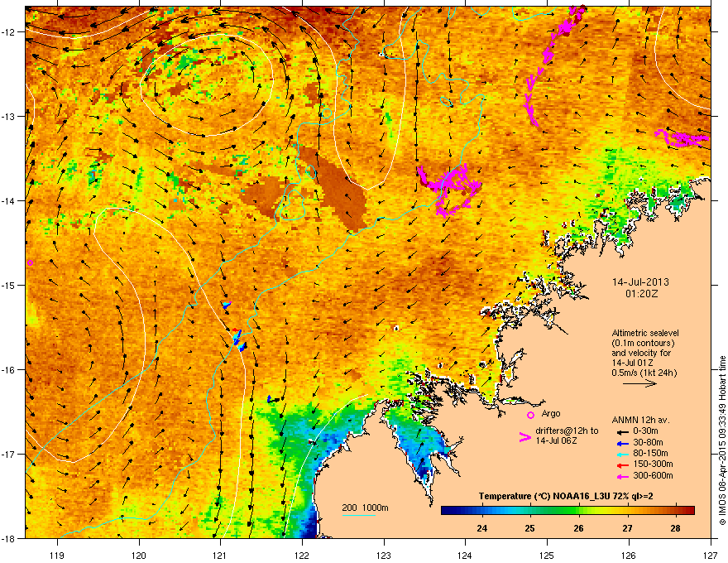Click the '122' longitude axis label
728x563 pixels.
pos(302,555)
